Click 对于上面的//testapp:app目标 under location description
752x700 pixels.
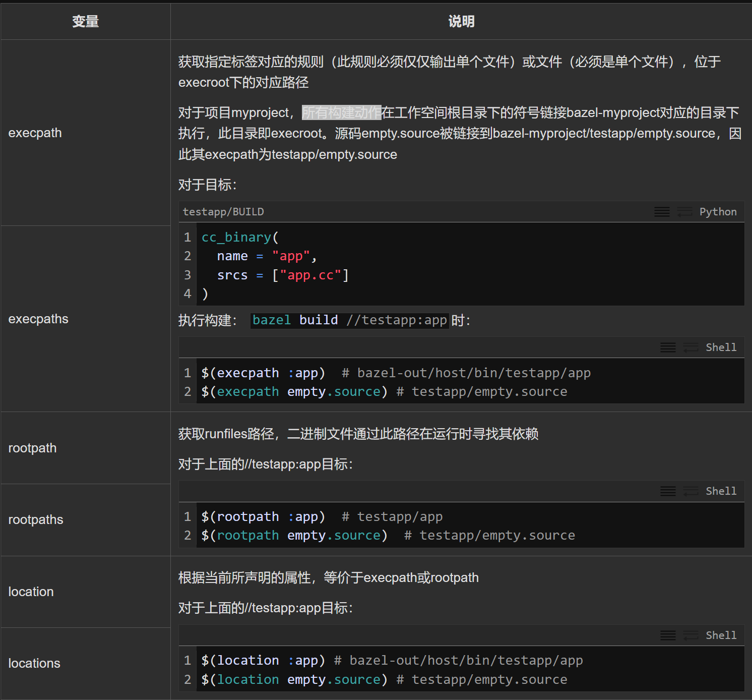(266, 608)
